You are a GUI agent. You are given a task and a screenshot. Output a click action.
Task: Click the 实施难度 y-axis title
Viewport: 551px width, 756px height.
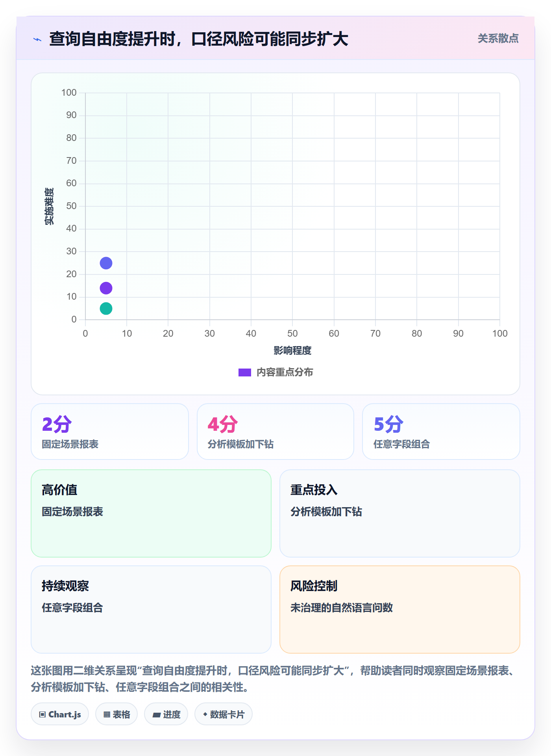49,206
